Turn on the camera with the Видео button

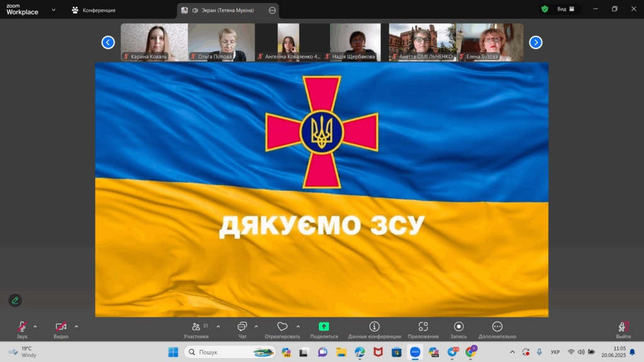tap(61, 329)
